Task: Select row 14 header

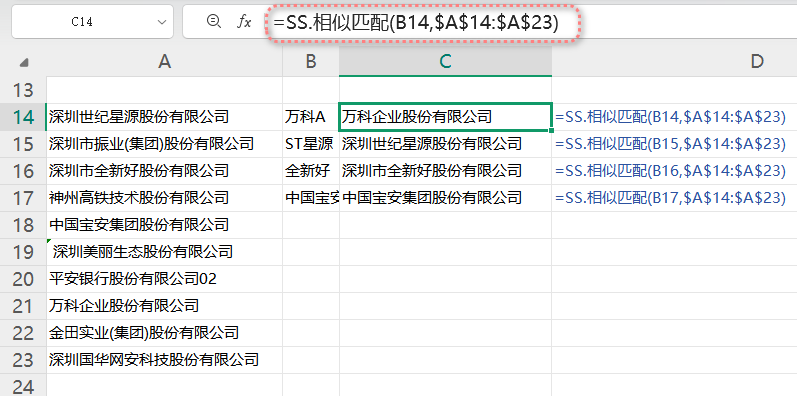Action: pyautogui.click(x=23, y=117)
